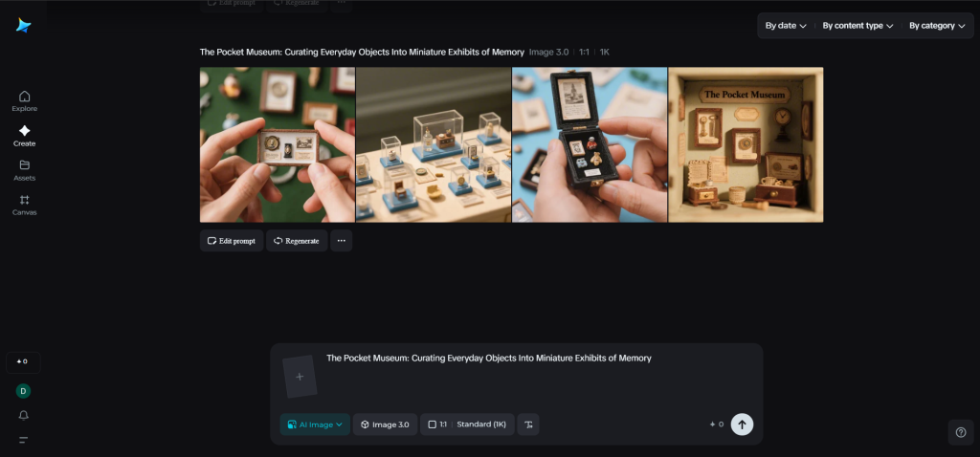Click Regenerate below the images
This screenshot has height=457, width=980.
(297, 241)
